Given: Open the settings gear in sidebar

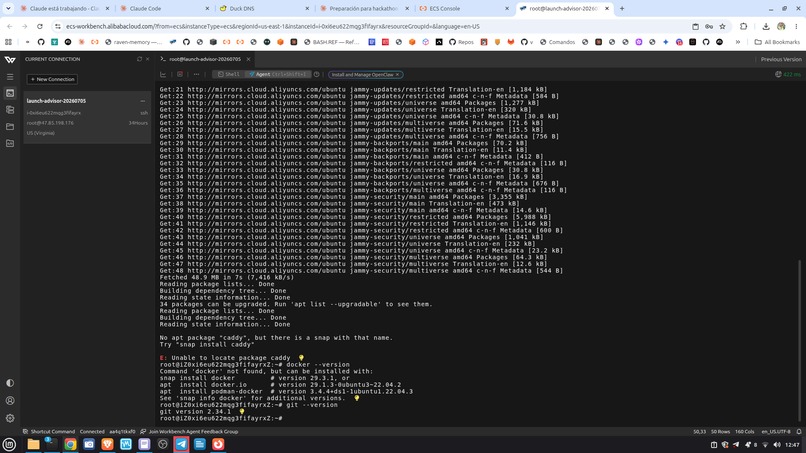Looking at the screenshot, I should tap(10, 418).
